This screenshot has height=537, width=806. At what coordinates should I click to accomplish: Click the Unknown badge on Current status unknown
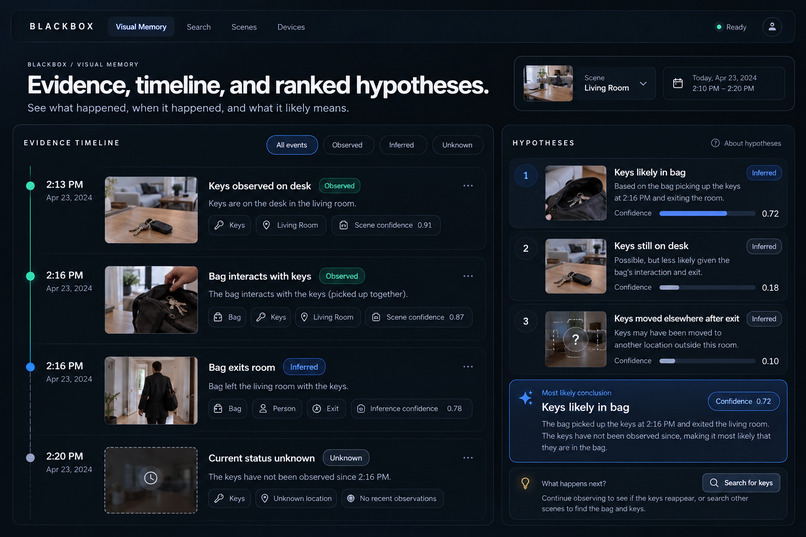click(x=346, y=457)
